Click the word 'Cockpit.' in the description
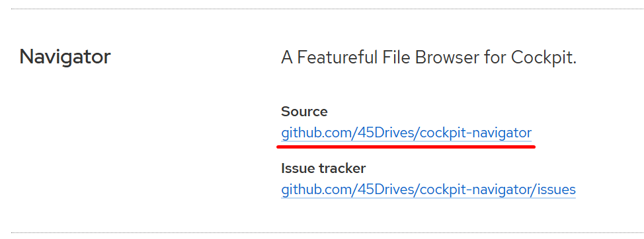 click(543, 58)
